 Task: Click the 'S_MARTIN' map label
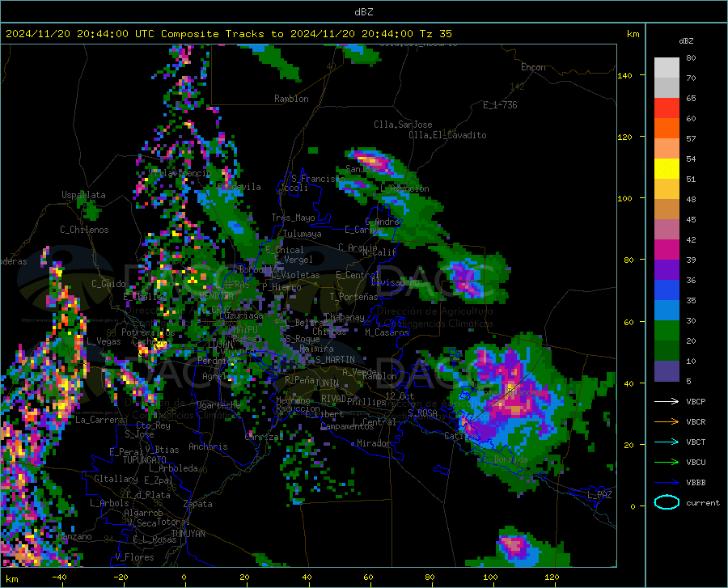pos(335,360)
